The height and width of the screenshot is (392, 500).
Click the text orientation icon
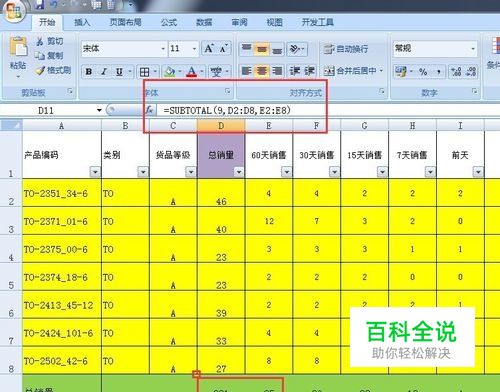click(295, 49)
